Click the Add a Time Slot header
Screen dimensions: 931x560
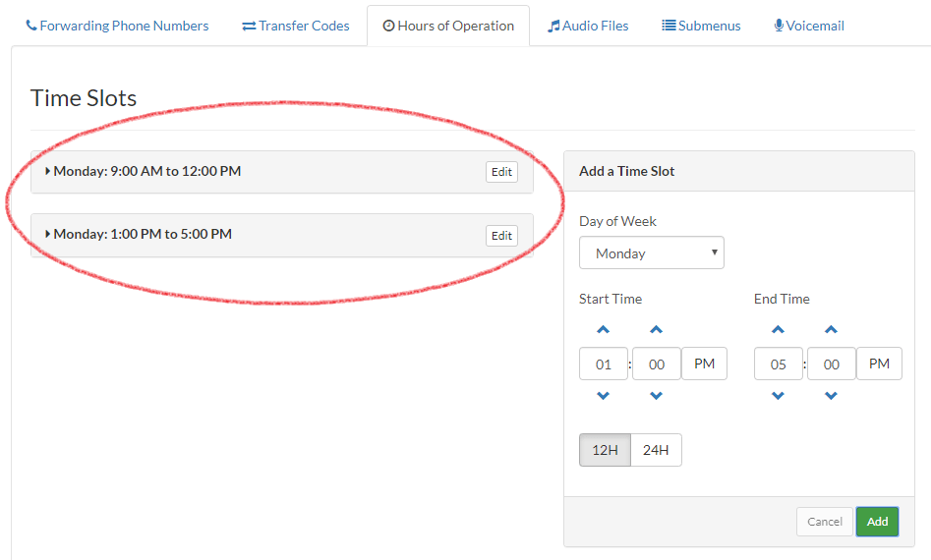[627, 172]
